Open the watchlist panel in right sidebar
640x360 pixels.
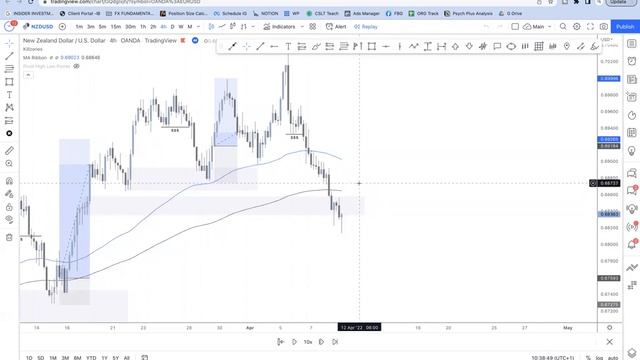click(x=632, y=43)
